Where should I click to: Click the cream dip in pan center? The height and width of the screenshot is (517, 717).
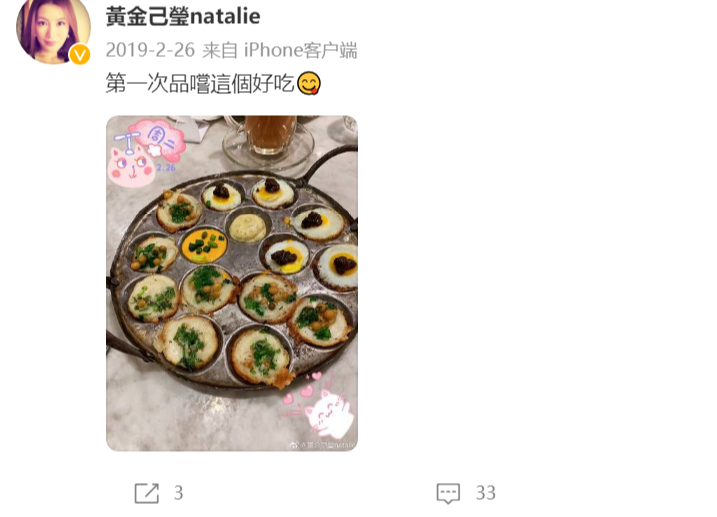(x=248, y=227)
